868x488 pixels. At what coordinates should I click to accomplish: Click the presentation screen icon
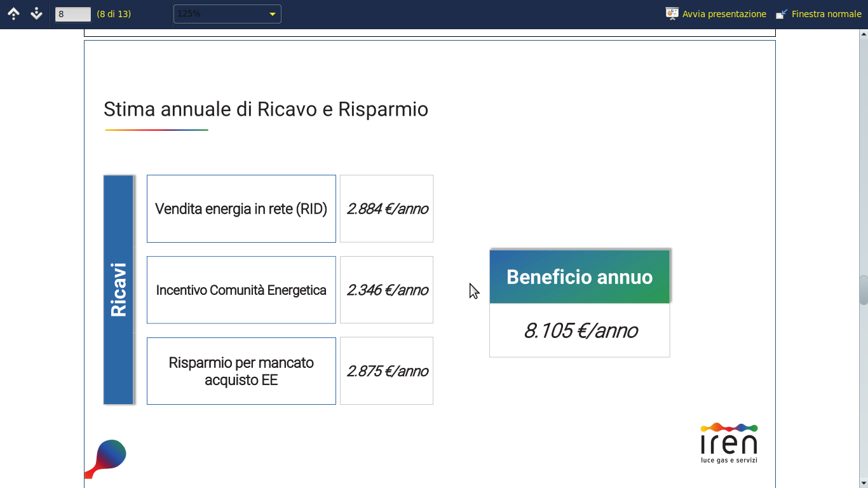pos(672,13)
